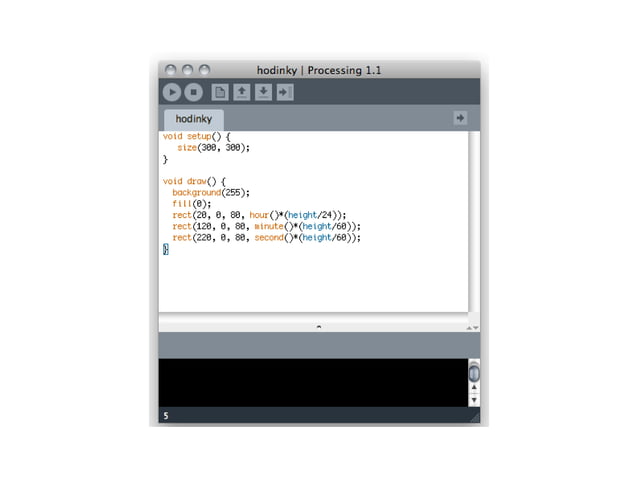Viewport: 638px width, 478px height.
Task: Click the rect line containing hour()
Action: [x=259, y=215]
